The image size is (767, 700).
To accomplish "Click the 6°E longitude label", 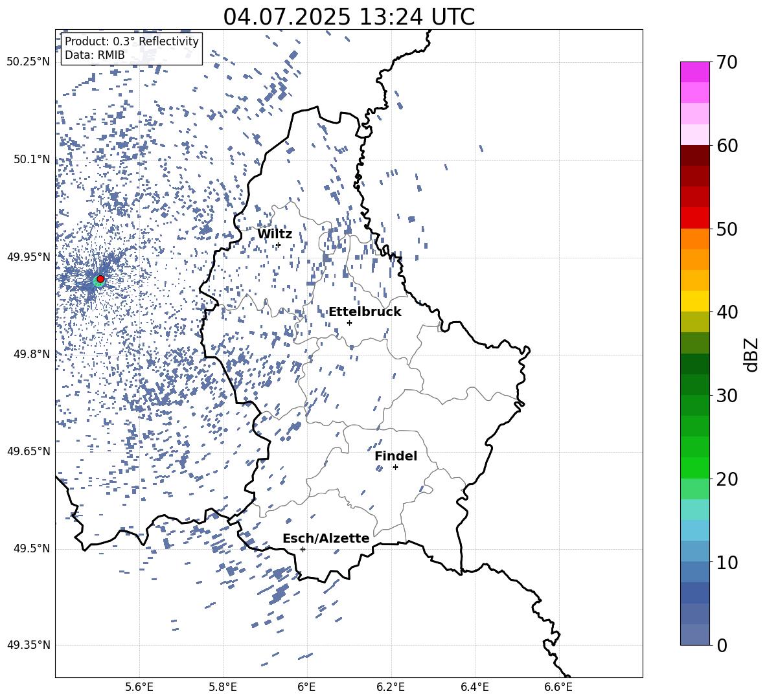I will pos(306,687).
